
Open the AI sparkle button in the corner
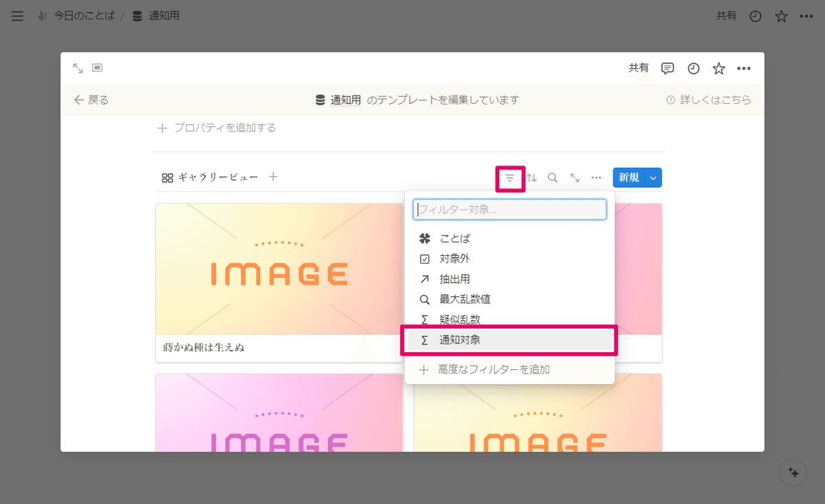pyautogui.click(x=793, y=472)
